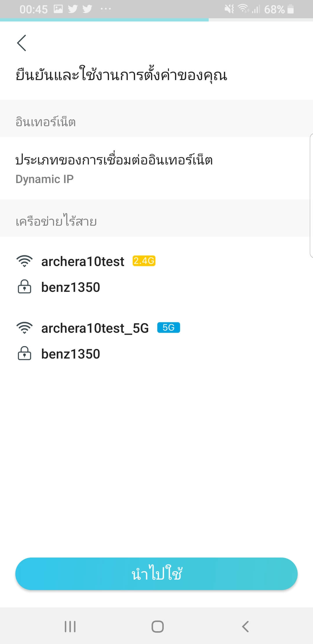Select the archera10test_5G network name
Image resolution: width=313 pixels, height=644 pixels.
coord(95,328)
